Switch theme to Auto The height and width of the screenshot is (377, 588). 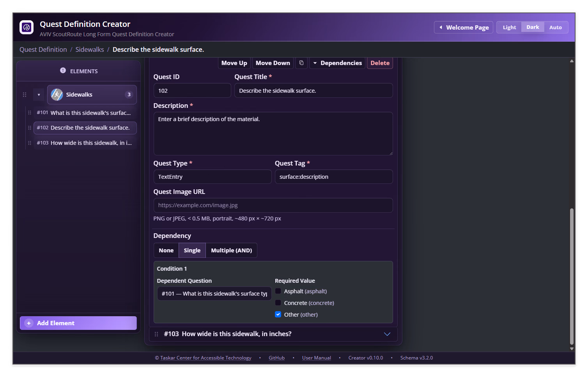pyautogui.click(x=556, y=27)
